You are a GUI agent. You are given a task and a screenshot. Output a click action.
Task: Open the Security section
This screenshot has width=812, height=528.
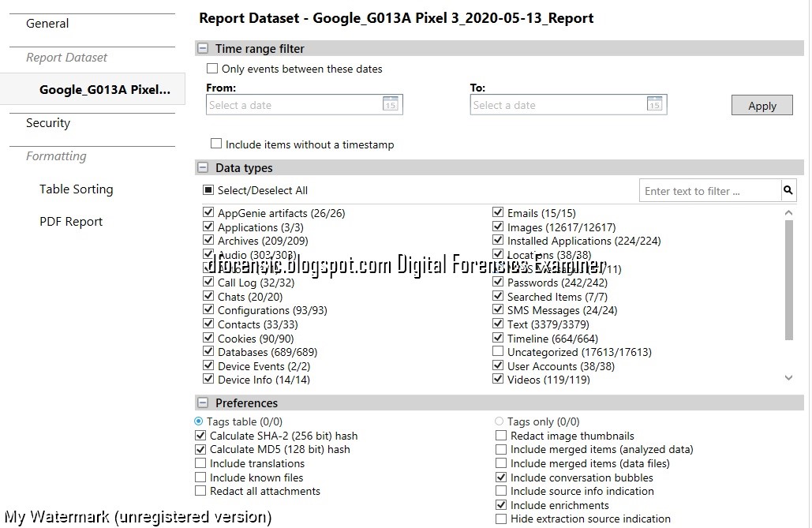47,122
